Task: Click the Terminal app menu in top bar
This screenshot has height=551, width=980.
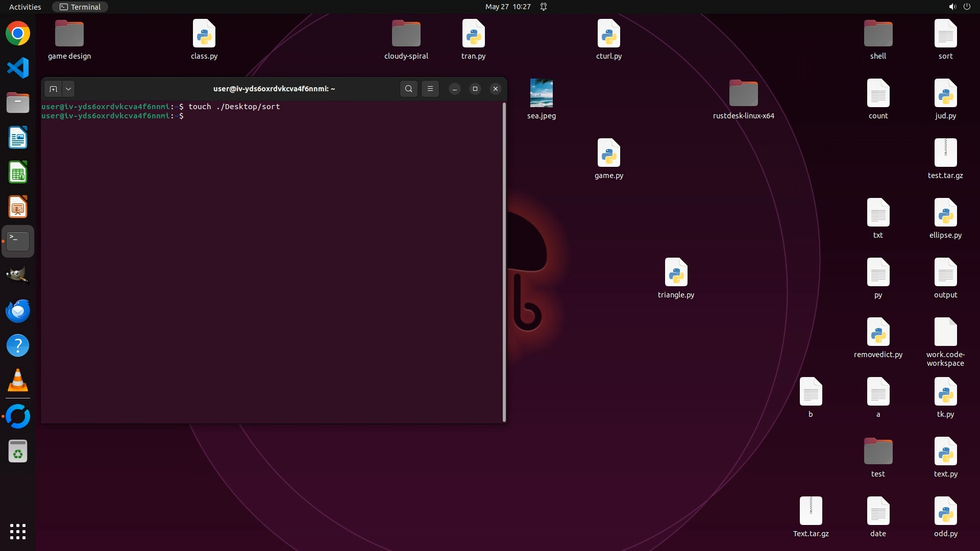Action: point(80,7)
